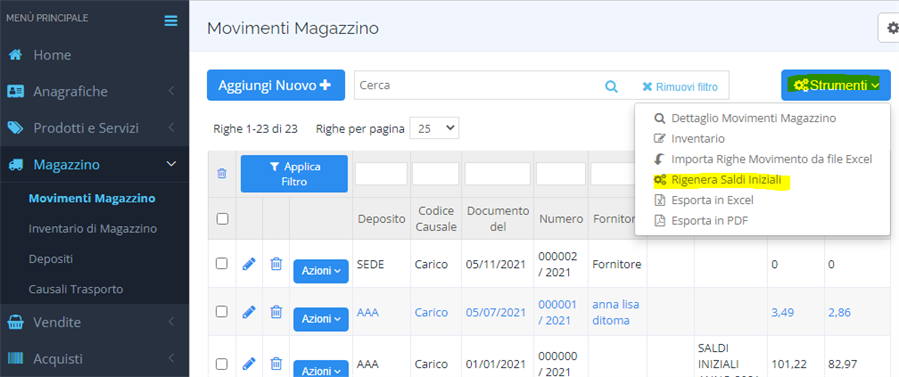Open Inventario di Magazzino submenu item

pyautogui.click(x=93, y=229)
